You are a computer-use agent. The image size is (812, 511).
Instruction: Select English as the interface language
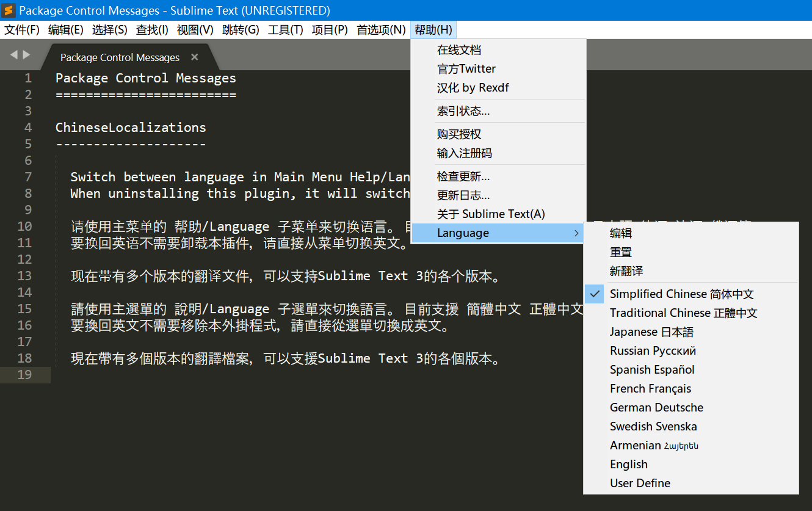628,464
